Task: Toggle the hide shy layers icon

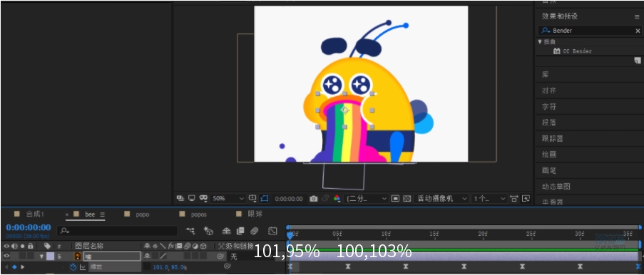Action: point(226,231)
